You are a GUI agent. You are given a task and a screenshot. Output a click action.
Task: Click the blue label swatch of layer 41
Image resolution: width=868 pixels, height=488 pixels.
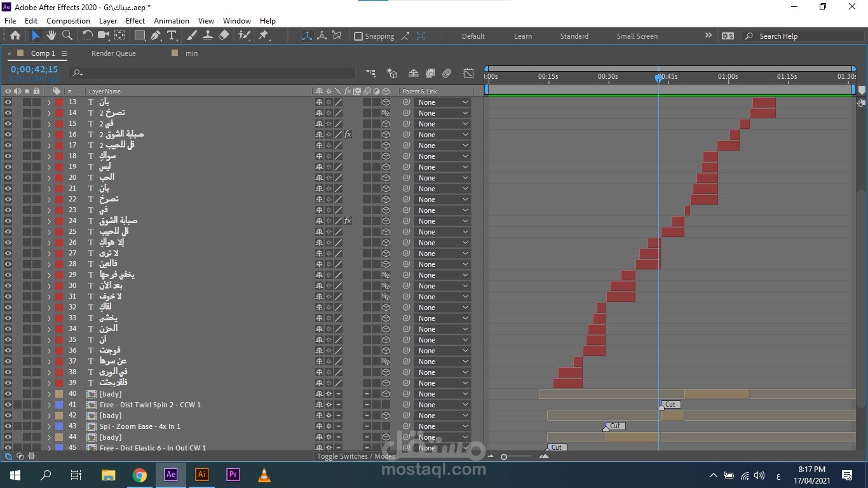[x=58, y=404]
